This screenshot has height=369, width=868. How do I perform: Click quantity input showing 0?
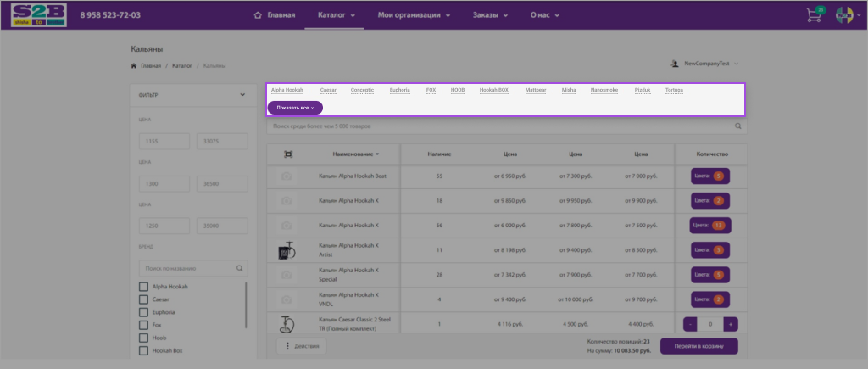coord(711,324)
